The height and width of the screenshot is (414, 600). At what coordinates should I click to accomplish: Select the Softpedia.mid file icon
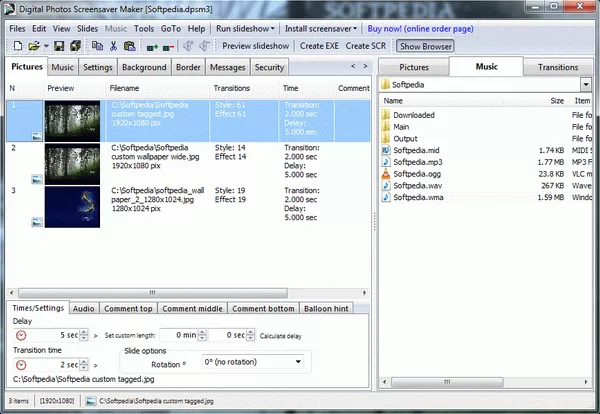[x=386, y=150]
